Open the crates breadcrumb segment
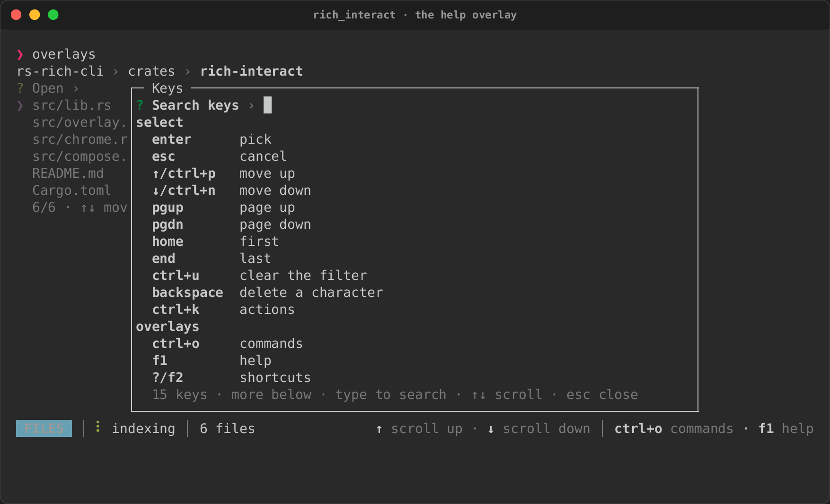Screen dimensions: 830x504 pos(151,71)
